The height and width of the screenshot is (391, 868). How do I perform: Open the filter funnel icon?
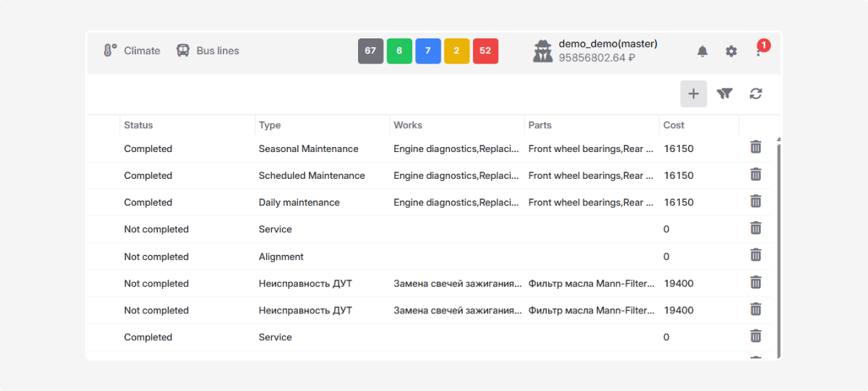(x=725, y=93)
